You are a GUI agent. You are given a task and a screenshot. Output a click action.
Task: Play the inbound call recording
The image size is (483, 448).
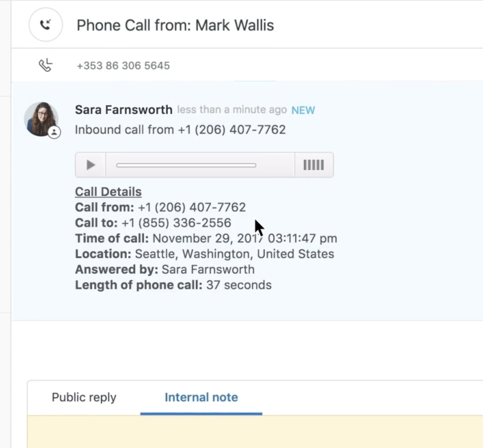[x=90, y=165]
